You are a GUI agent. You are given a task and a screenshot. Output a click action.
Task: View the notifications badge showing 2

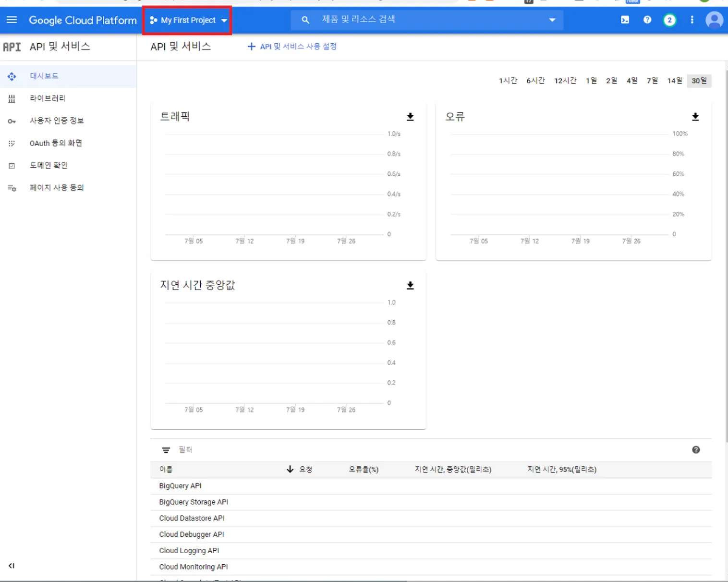coord(669,20)
